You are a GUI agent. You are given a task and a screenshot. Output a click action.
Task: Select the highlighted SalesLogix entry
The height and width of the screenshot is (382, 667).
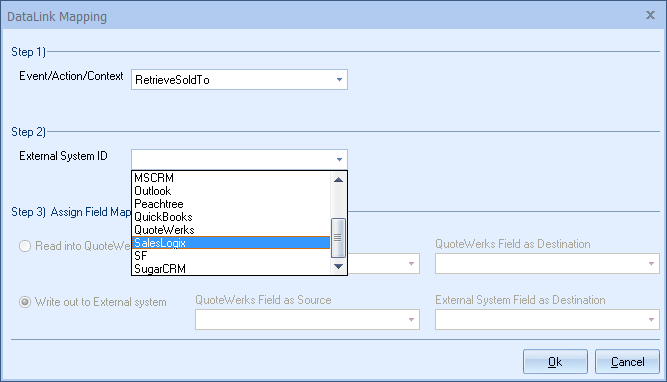pyautogui.click(x=231, y=243)
